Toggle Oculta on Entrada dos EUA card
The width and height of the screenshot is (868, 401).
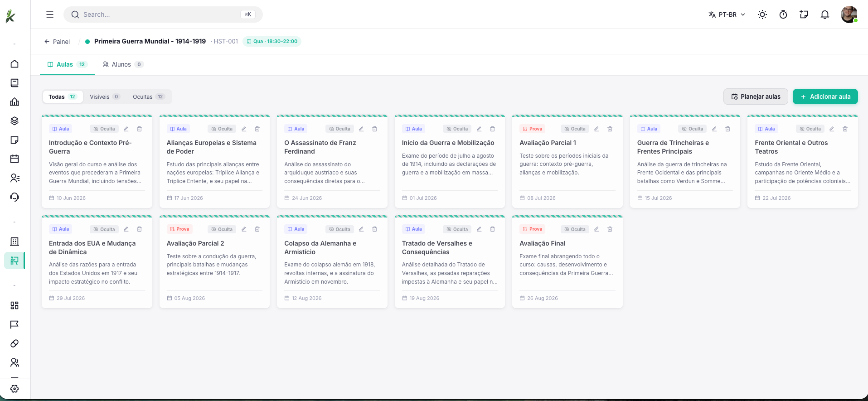[104, 229]
